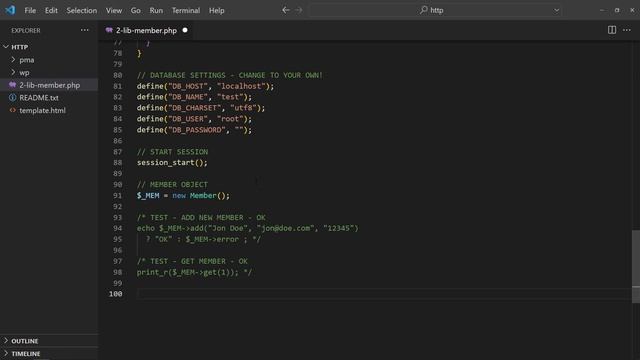Split the editor to the right

pos(611,30)
